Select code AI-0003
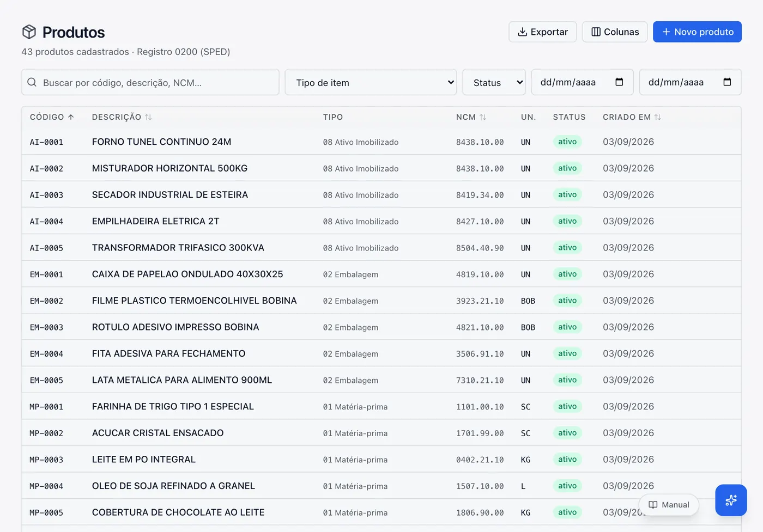 [x=46, y=195]
